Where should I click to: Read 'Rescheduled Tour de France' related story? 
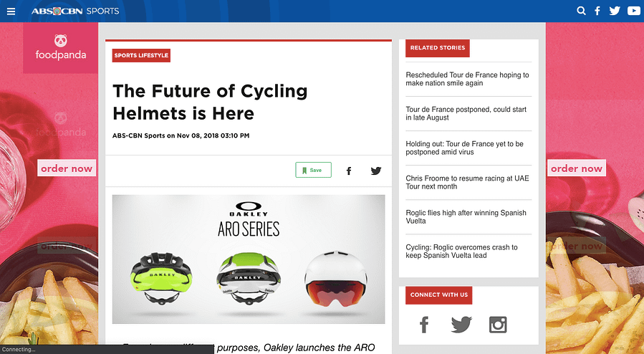[467, 79]
